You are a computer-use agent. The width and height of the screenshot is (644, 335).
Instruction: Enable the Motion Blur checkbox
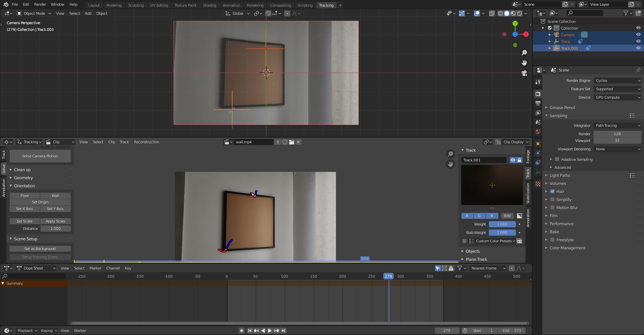(x=552, y=208)
